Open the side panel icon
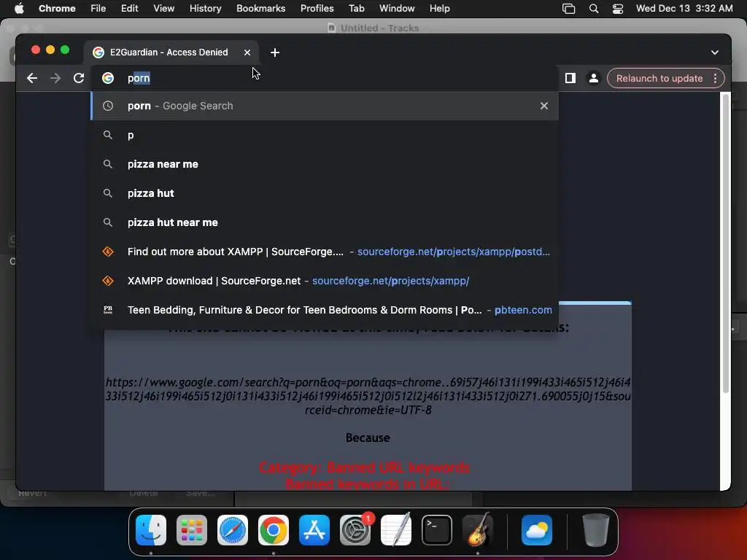Screen dimensions: 747x560 [x=570, y=78]
